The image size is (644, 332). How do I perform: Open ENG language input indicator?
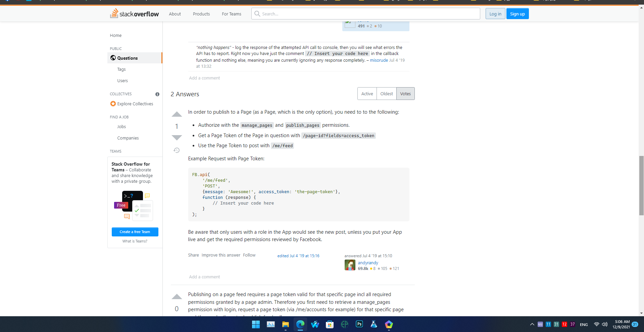(584, 325)
